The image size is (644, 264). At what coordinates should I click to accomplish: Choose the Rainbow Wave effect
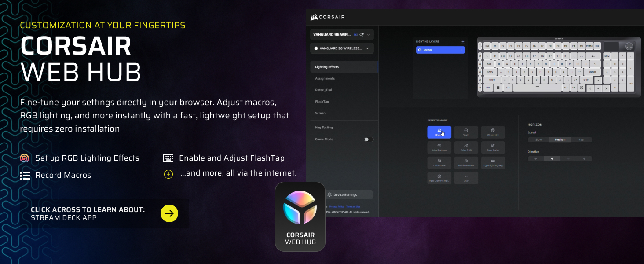coord(466,163)
